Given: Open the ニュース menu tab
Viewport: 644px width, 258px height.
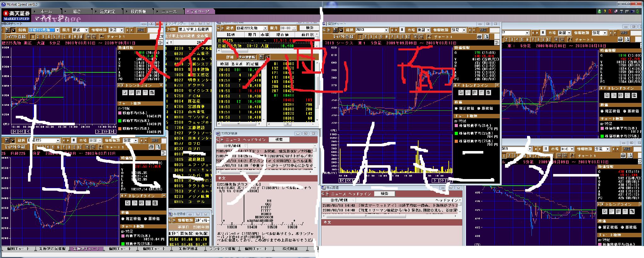Looking at the screenshot, I should [x=169, y=12].
